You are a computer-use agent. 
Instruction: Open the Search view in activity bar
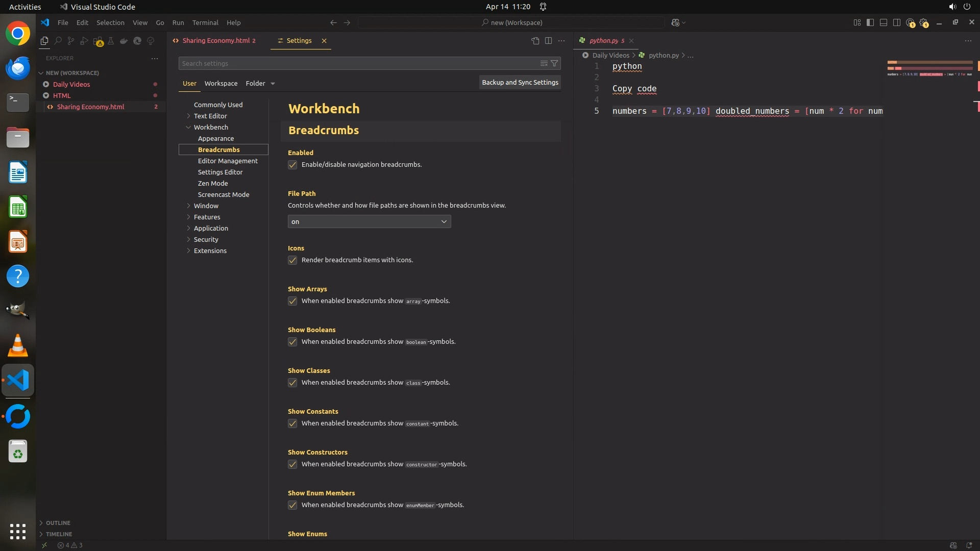click(58, 41)
